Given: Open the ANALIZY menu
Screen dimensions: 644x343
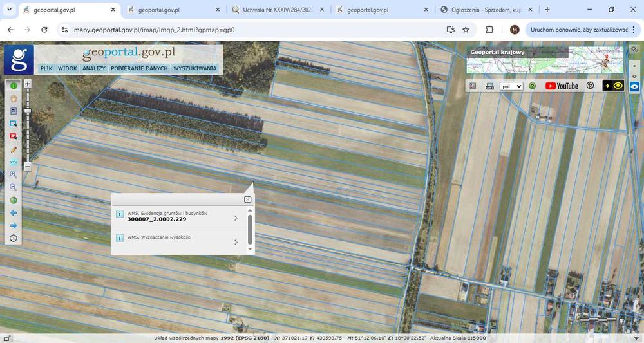Looking at the screenshot, I should pos(94,68).
